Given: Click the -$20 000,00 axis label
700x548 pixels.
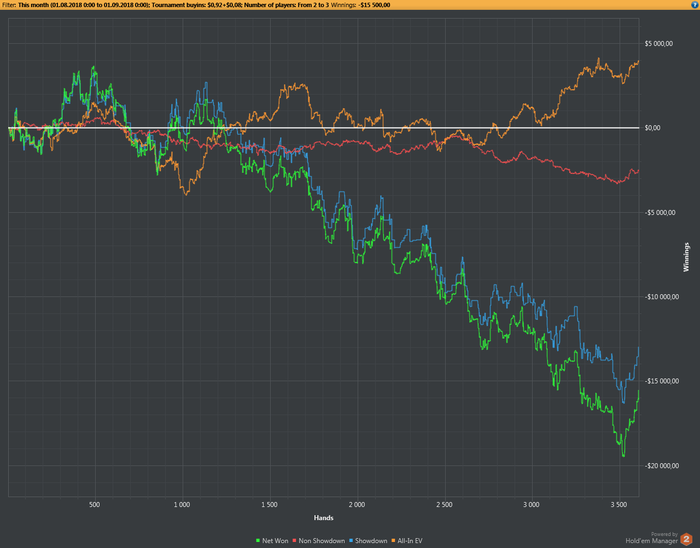Looking at the screenshot, I should 662,466.
